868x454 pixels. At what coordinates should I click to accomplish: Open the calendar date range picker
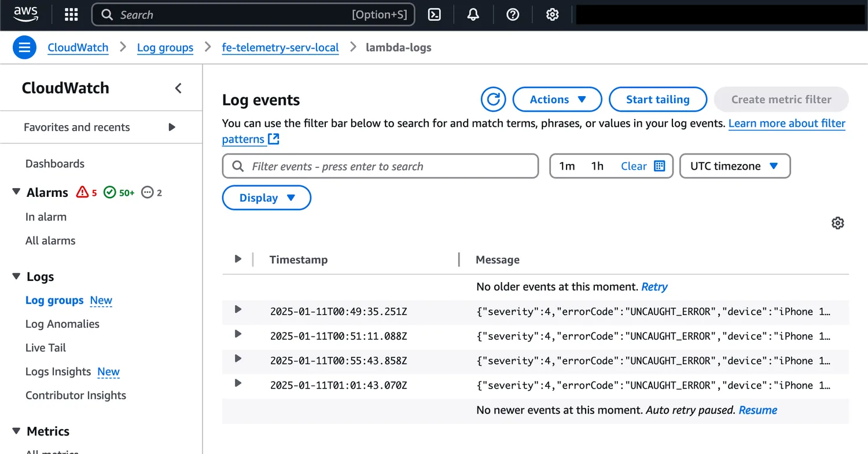tap(660, 166)
